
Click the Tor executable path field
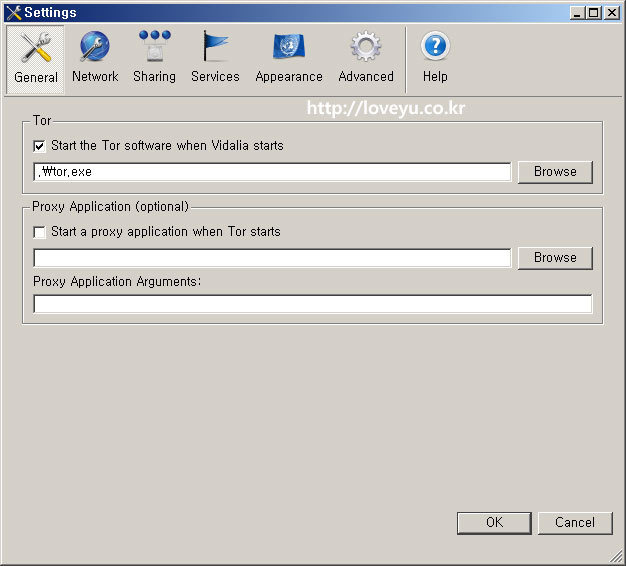[x=272, y=172]
